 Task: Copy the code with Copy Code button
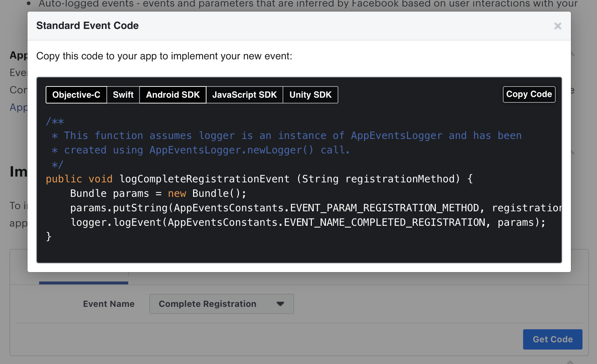click(x=529, y=94)
